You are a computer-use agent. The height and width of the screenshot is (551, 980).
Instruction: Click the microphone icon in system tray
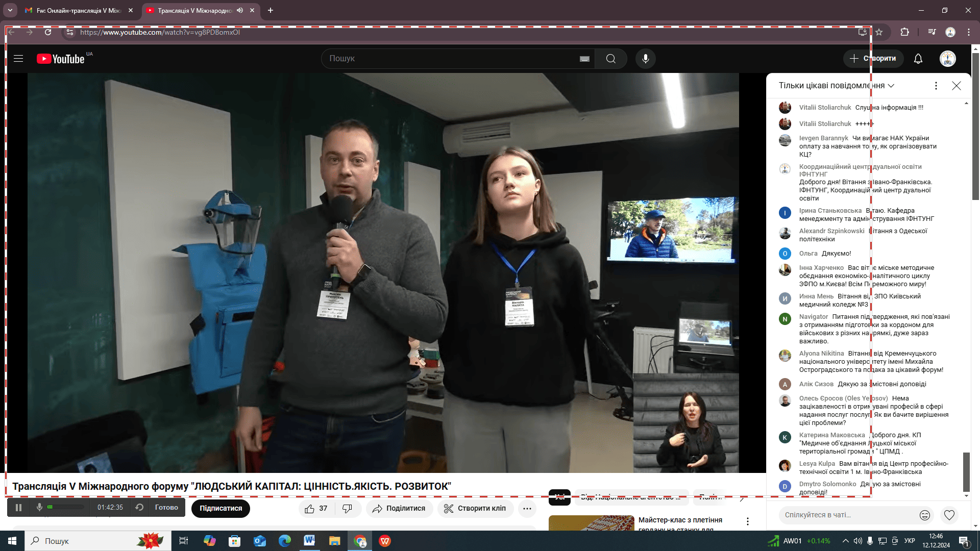[870, 541]
